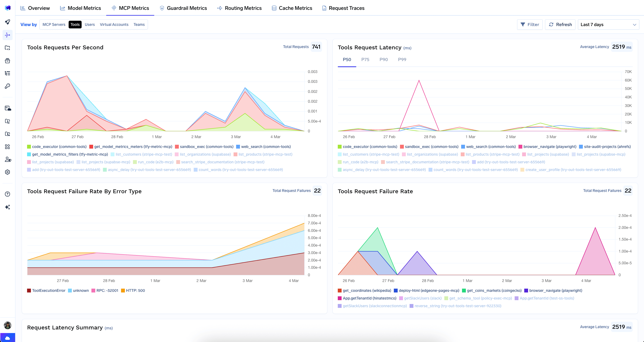Click the archive box icon in sidebar
Viewport: 644px width, 342px height.
pos(7,60)
